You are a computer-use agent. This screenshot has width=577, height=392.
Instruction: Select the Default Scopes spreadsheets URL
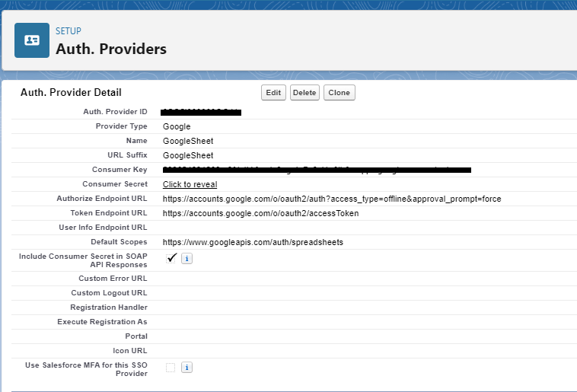tap(253, 242)
